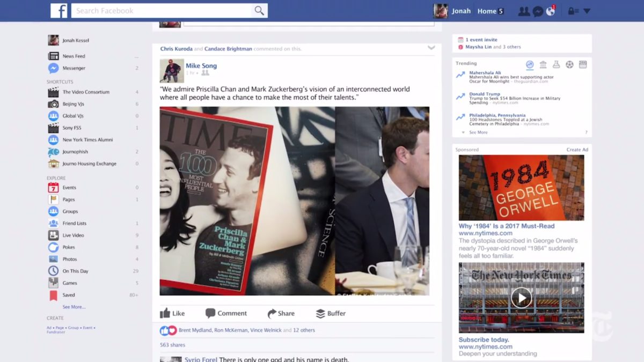
Task: Open the account menu arrow in top bar
Action: click(x=587, y=11)
